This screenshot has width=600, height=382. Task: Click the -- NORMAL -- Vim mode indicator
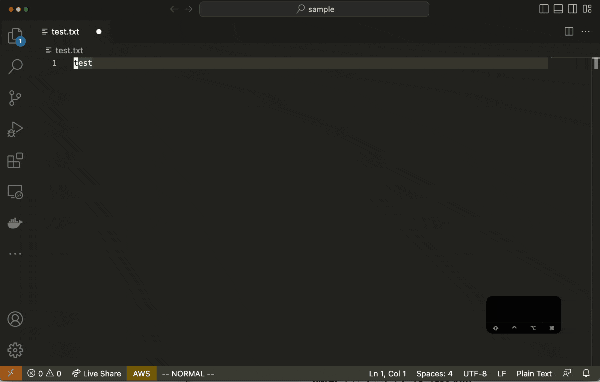click(x=188, y=374)
